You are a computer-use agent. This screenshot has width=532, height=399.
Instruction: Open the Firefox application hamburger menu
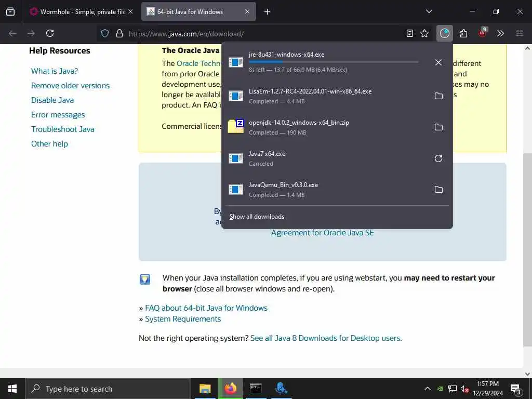[520, 33]
